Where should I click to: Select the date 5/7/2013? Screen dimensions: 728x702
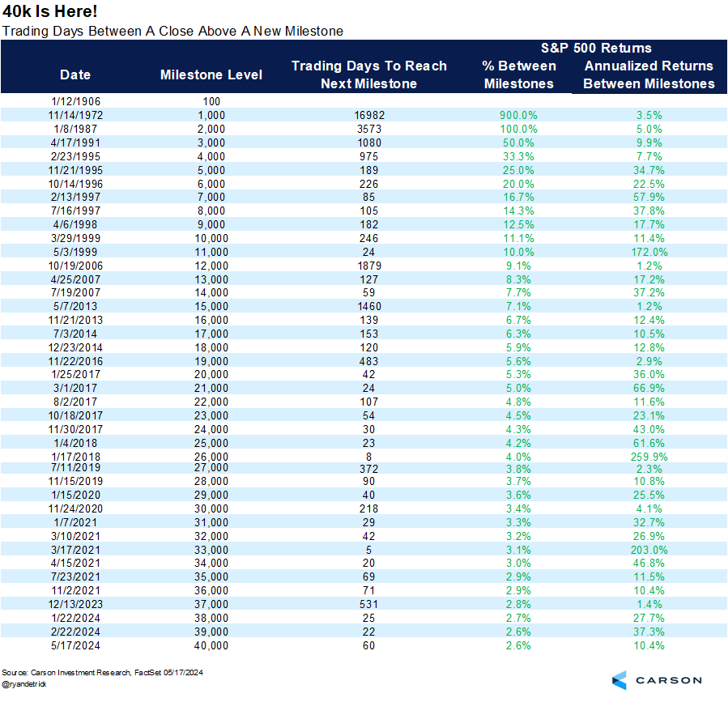(75, 306)
